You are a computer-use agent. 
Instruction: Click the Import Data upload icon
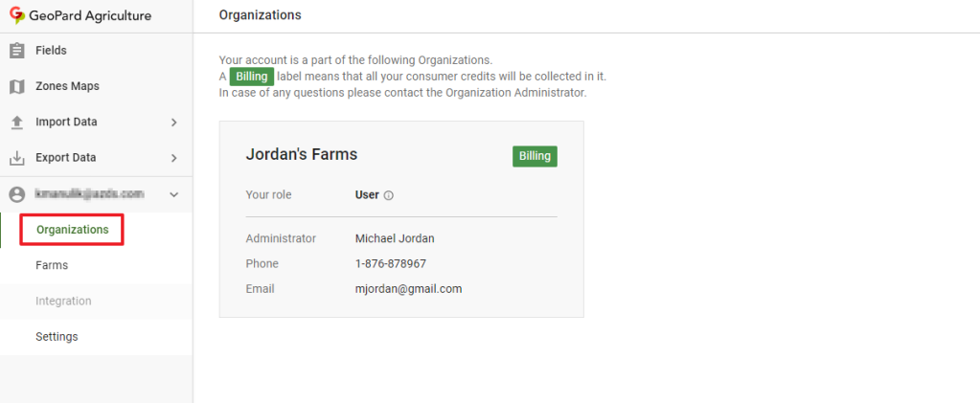pyautogui.click(x=16, y=123)
